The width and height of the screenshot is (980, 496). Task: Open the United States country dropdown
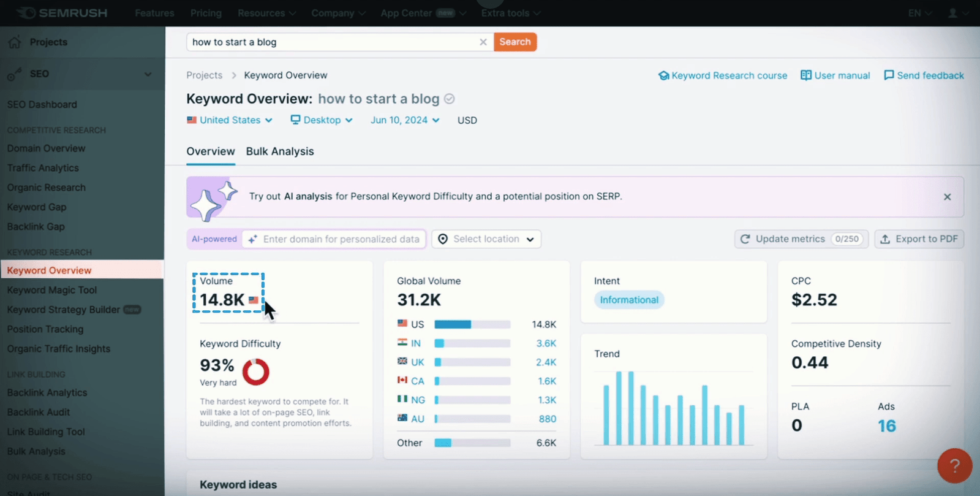click(230, 120)
